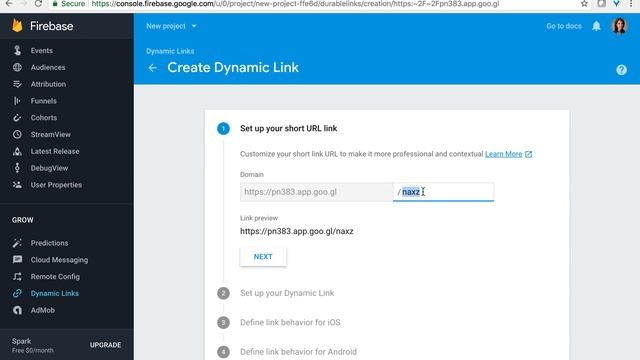The height and width of the screenshot is (360, 640).
Task: Click the link preview text https://pn383.app.goo.gl/naxz
Action: coord(297,231)
